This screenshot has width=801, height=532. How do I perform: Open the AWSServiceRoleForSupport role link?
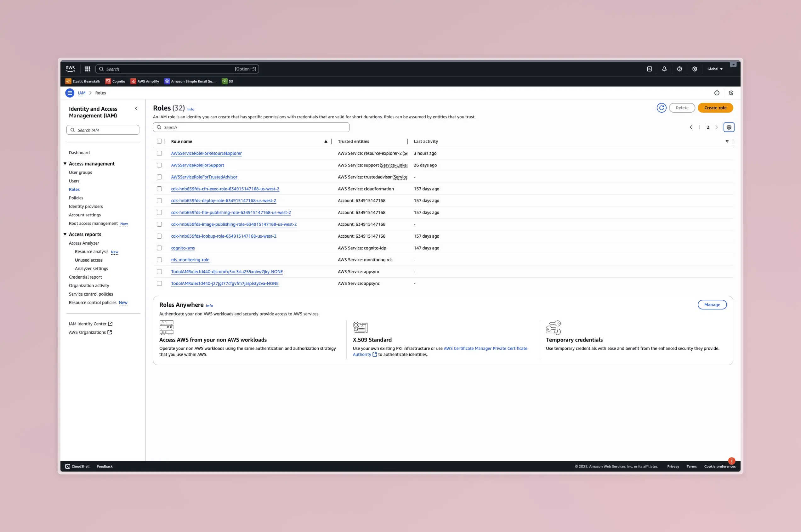197,165
